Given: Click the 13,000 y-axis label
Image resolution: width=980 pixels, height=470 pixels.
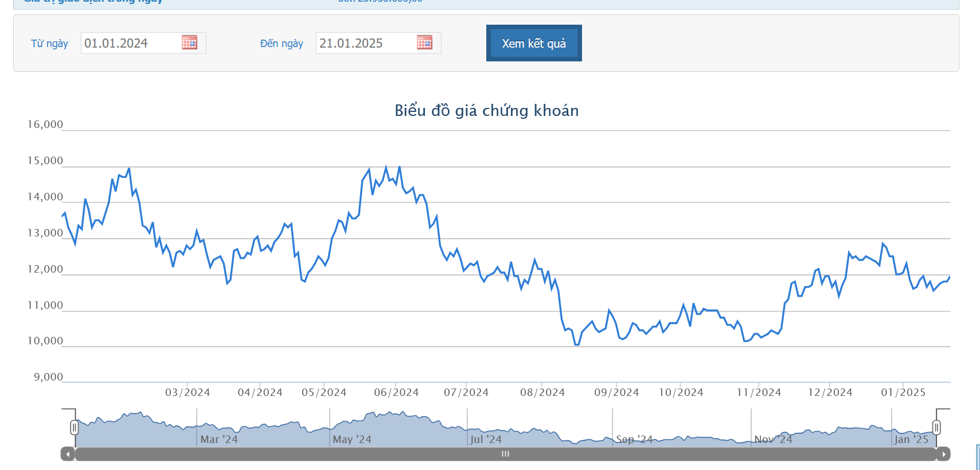Looking at the screenshot, I should (x=45, y=233).
